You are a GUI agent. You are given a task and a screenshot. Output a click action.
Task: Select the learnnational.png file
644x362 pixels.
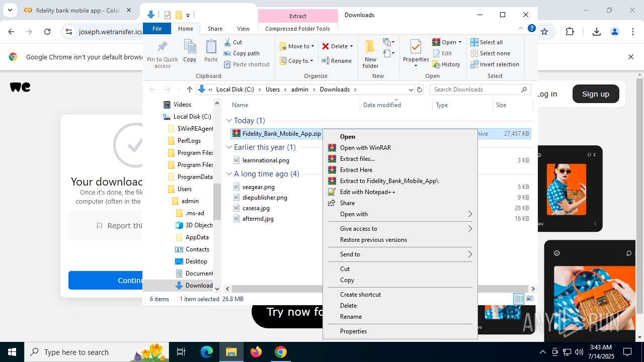266,160
